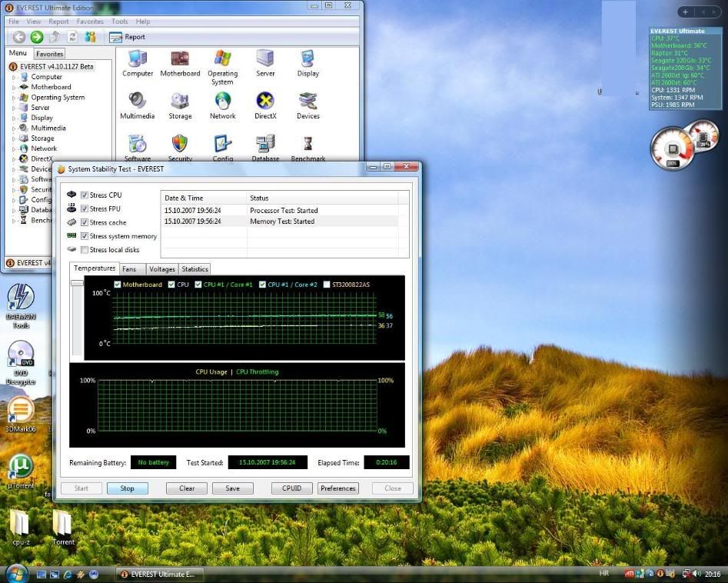This screenshot has height=583, width=728.
Task: Open the Torrent desktop folder
Action: (x=63, y=527)
